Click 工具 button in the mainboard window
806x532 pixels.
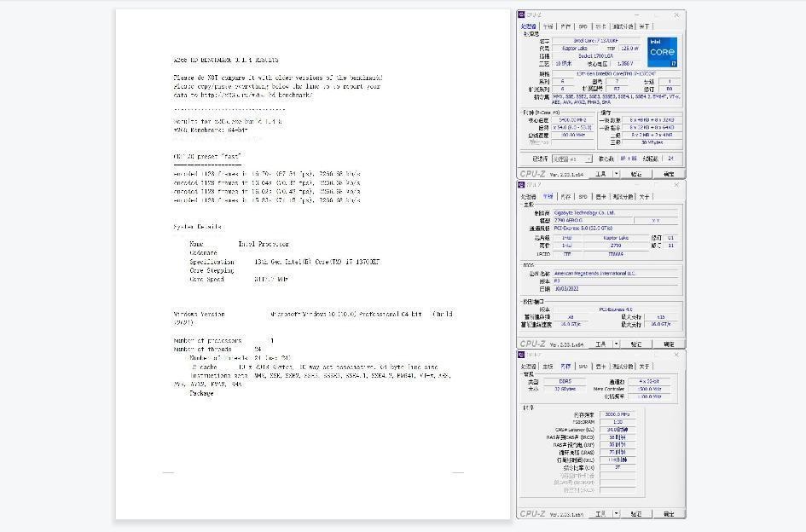[x=600, y=344]
